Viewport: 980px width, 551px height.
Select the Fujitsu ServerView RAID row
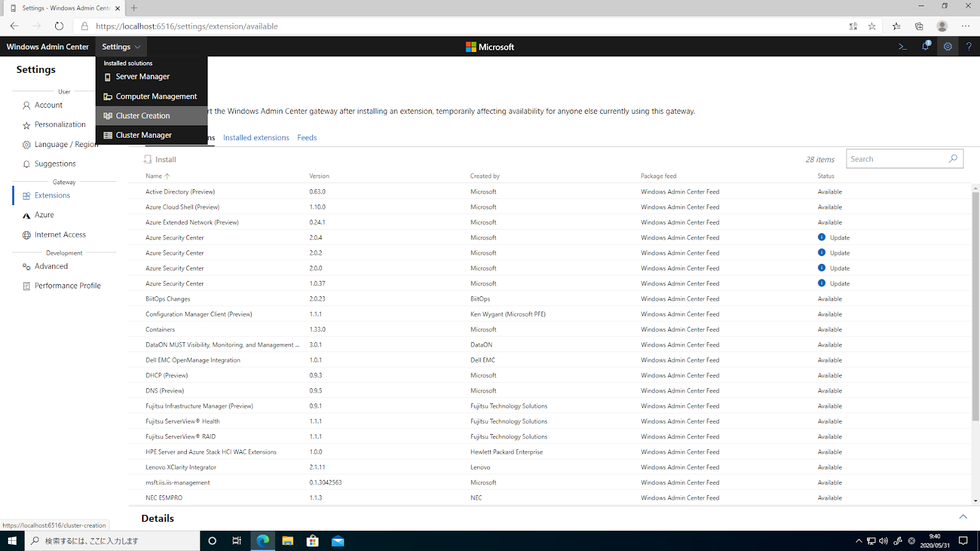click(550, 437)
